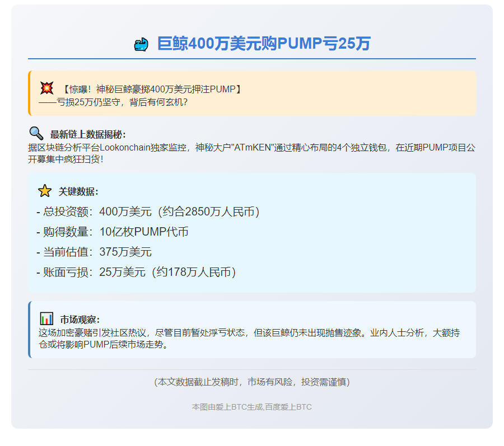
Task: Click the heading 最新链上数据揭秘：
Action: [x=88, y=134]
